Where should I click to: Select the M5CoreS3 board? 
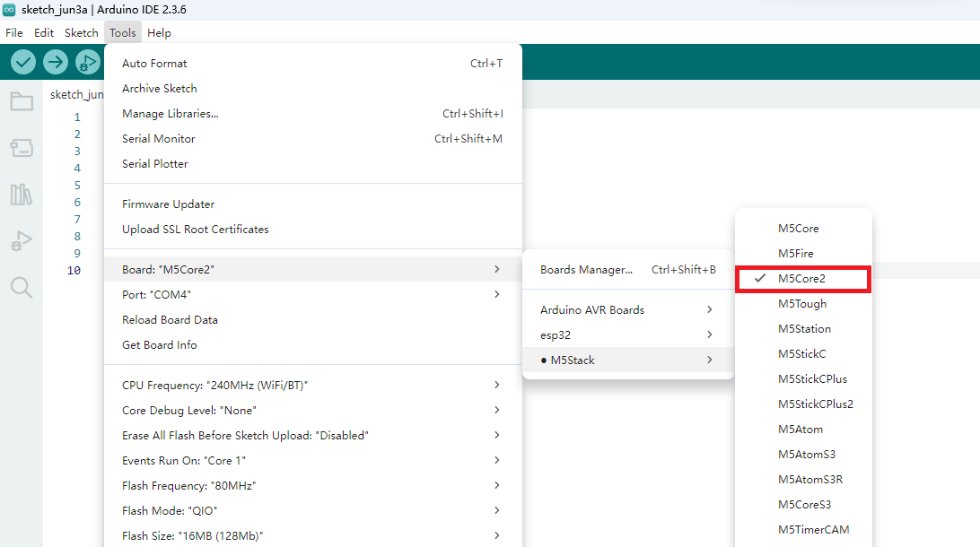point(803,504)
